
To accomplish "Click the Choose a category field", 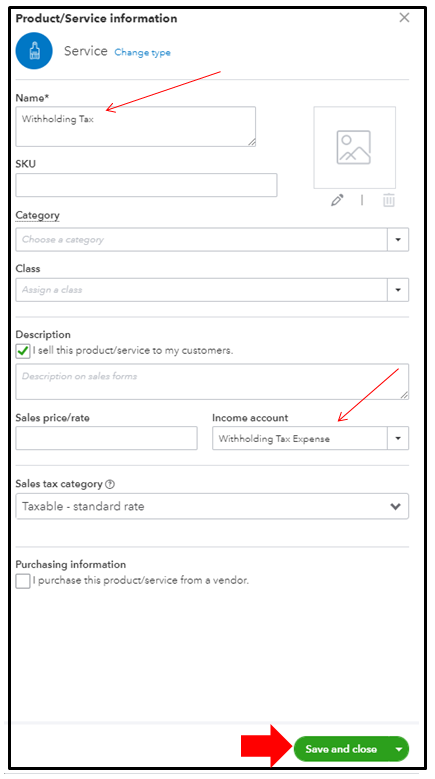I will 202,239.
